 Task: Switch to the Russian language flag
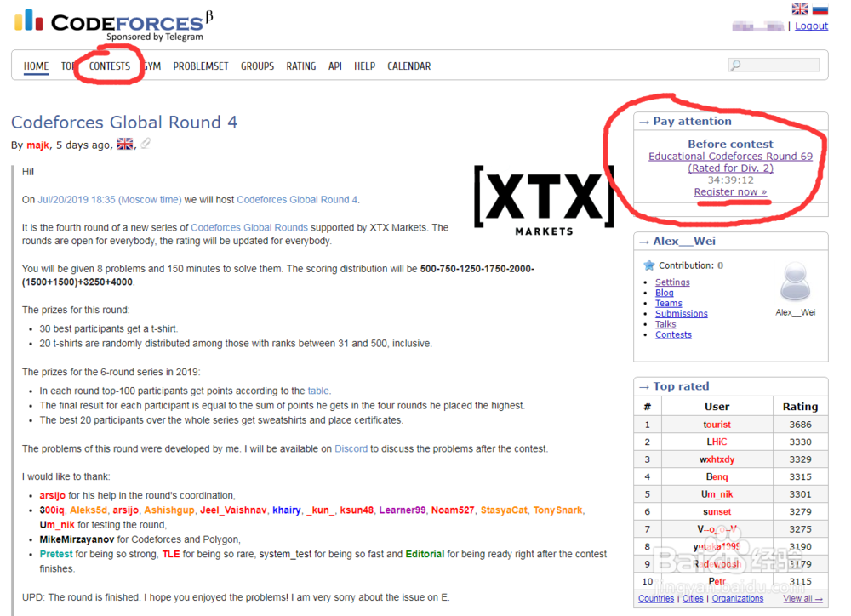point(820,9)
